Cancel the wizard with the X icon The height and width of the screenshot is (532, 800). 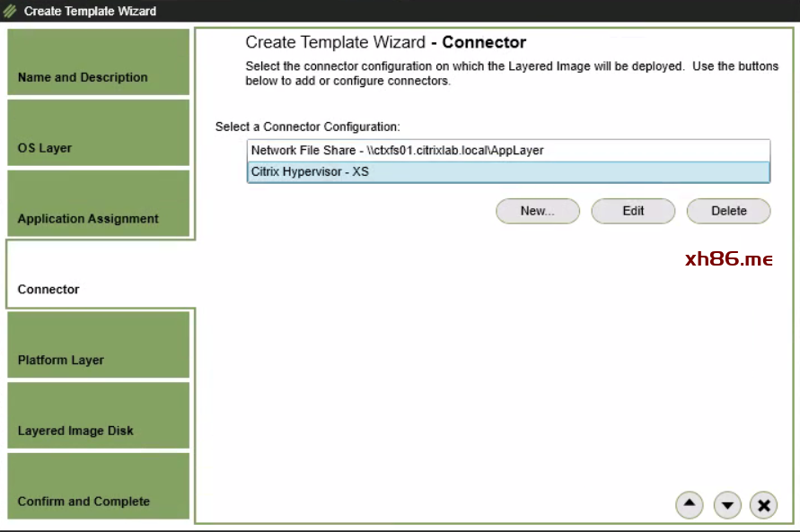[763, 505]
